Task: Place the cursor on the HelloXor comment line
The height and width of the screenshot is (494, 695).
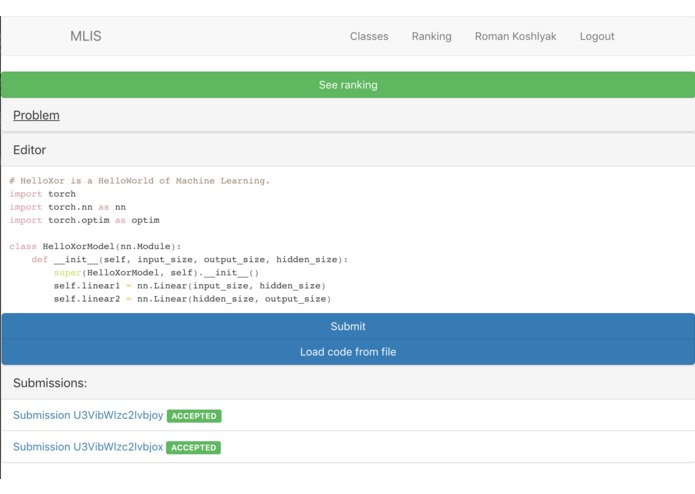Action: [140, 181]
